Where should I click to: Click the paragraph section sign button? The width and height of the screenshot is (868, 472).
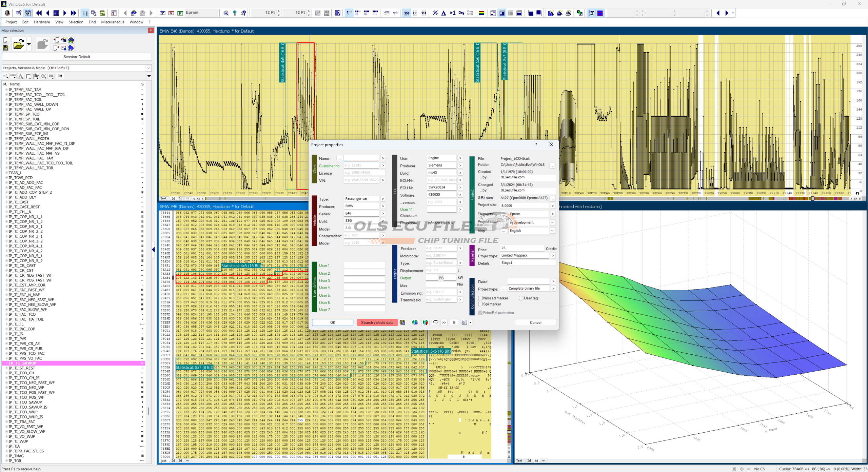[454, 322]
